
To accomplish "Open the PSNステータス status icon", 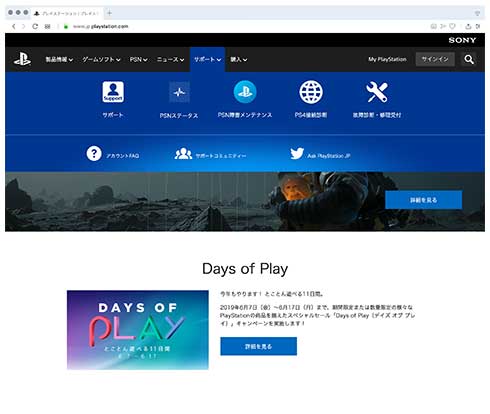I will [x=179, y=92].
